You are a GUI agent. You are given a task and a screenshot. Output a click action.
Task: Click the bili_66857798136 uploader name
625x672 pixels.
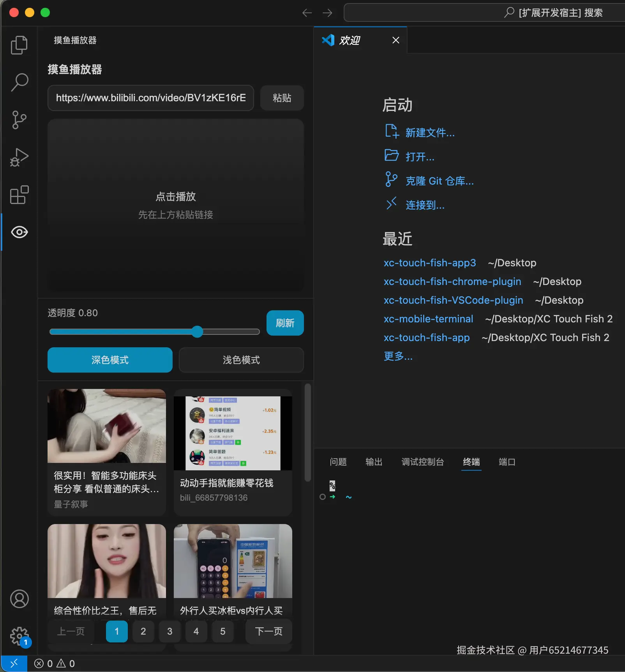click(214, 498)
